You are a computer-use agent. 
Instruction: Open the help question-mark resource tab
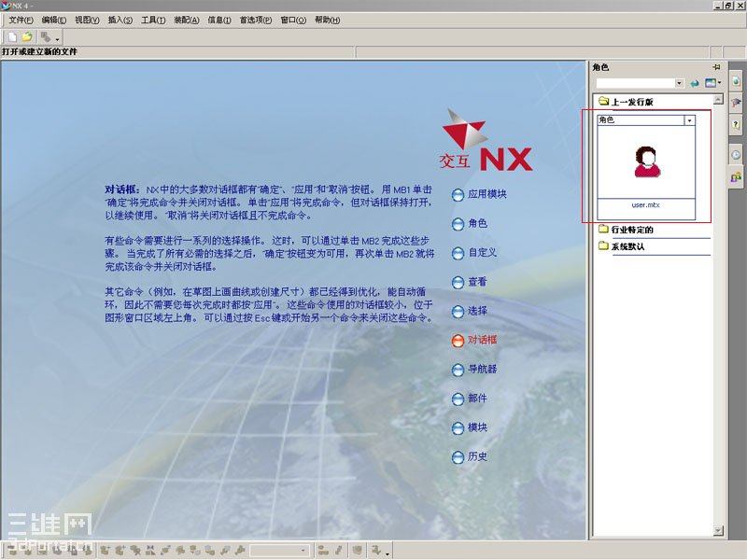(x=736, y=125)
